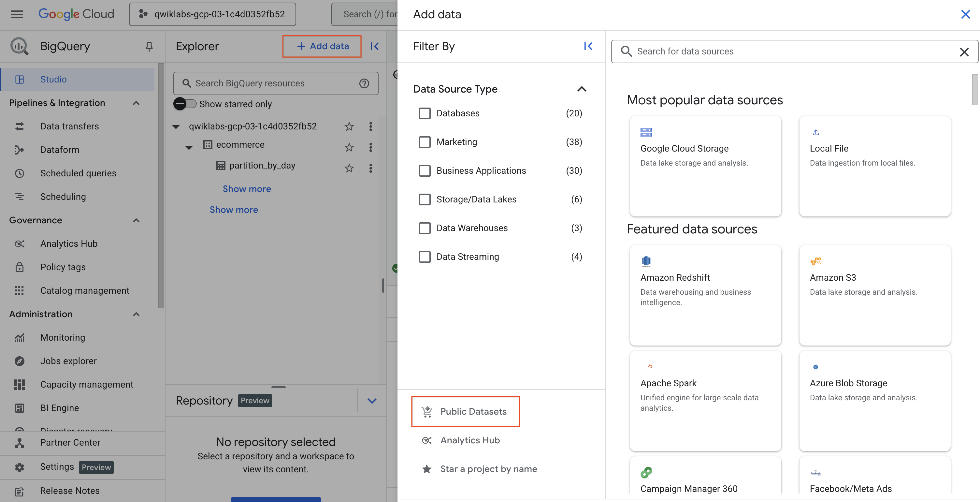Image resolution: width=980 pixels, height=502 pixels.
Task: Collapse the Administration section
Action: 136,314
